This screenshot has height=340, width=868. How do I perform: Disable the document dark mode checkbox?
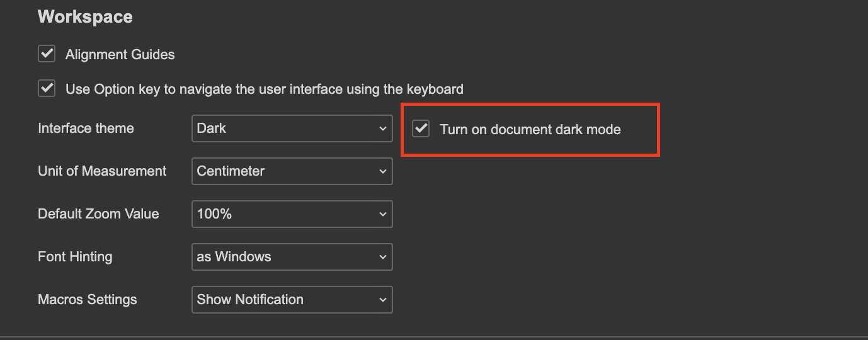click(421, 128)
